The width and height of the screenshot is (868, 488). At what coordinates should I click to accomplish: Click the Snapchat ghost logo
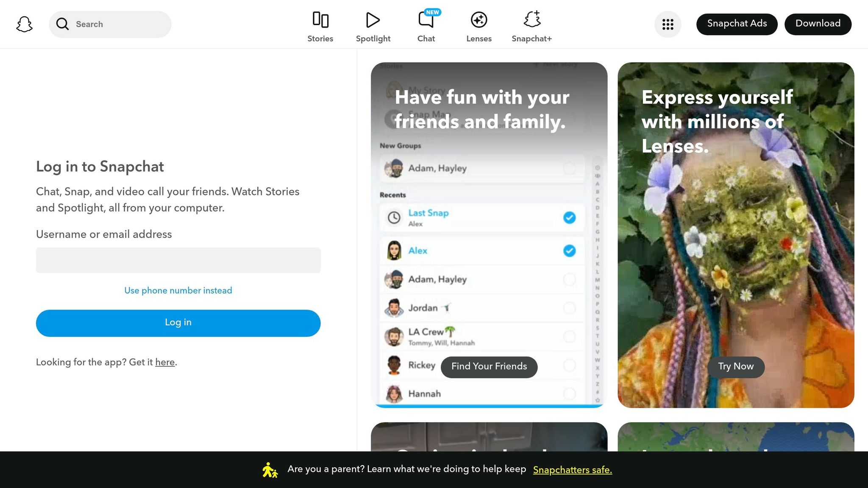pos(24,24)
